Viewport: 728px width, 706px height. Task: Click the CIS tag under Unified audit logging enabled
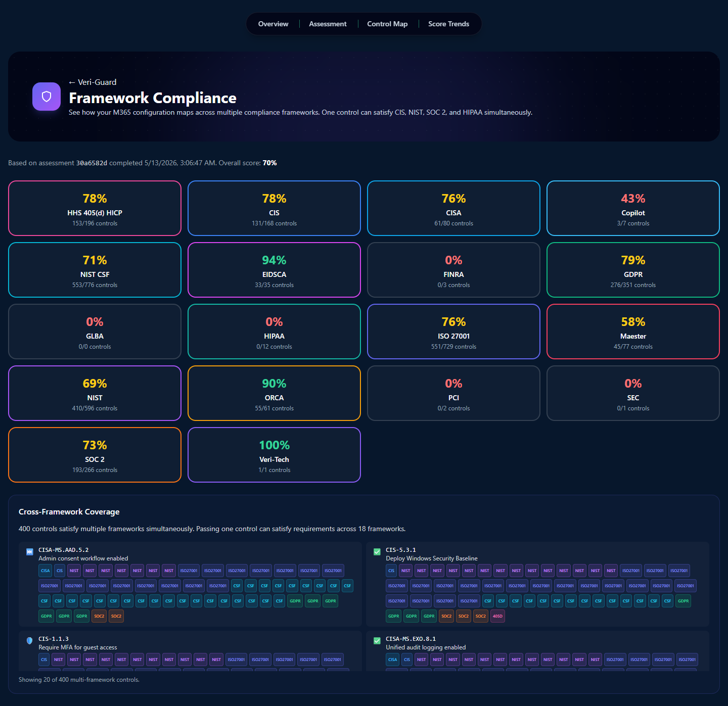coord(407,660)
